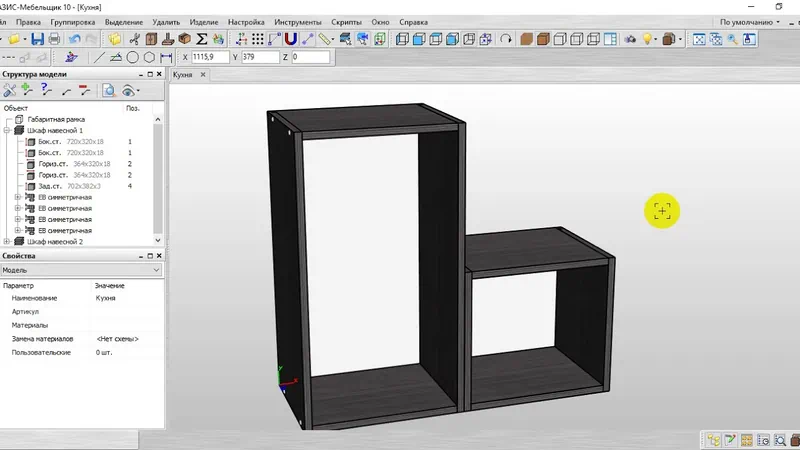The image size is (800, 450).
Task: Click the 'Наименование' value 'Кухня'
Action: click(106, 298)
